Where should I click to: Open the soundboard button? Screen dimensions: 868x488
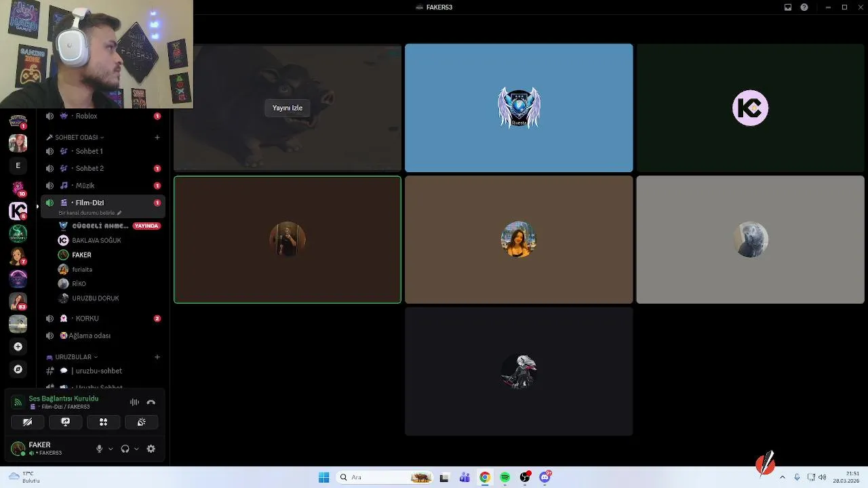tap(141, 422)
